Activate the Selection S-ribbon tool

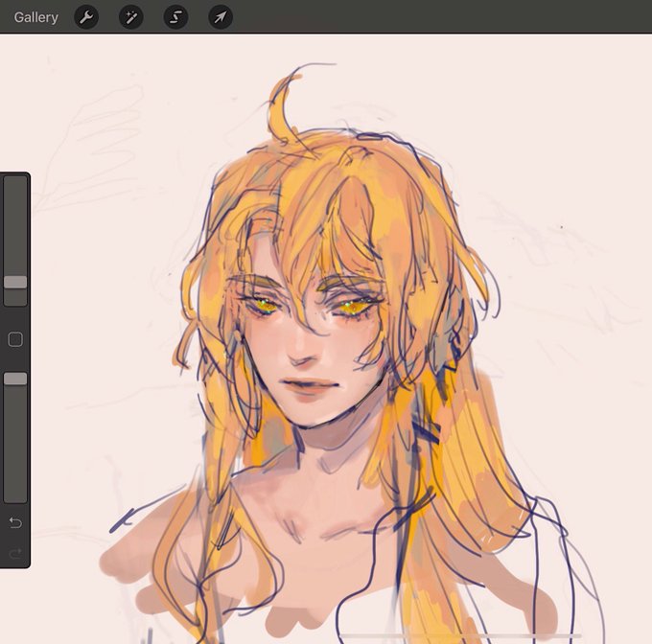coord(175,17)
